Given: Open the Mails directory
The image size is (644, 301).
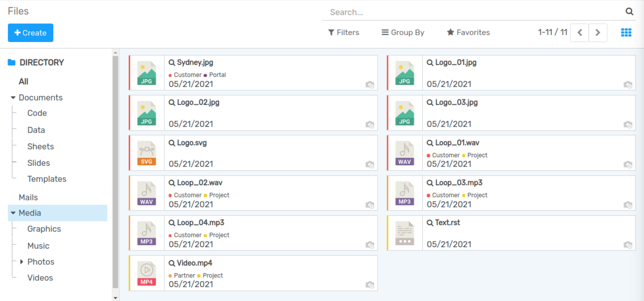Looking at the screenshot, I should click(x=28, y=197).
